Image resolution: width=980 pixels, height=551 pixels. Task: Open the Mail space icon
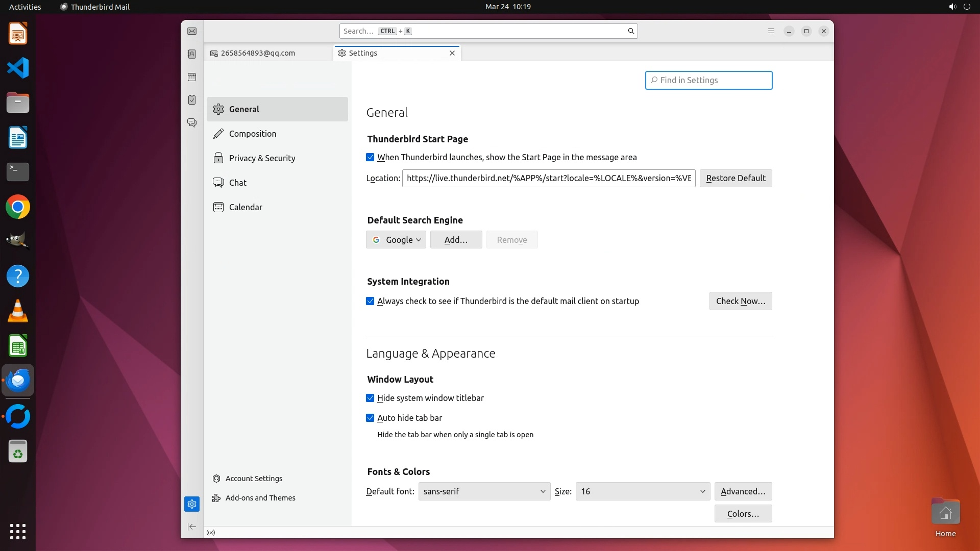pyautogui.click(x=192, y=31)
